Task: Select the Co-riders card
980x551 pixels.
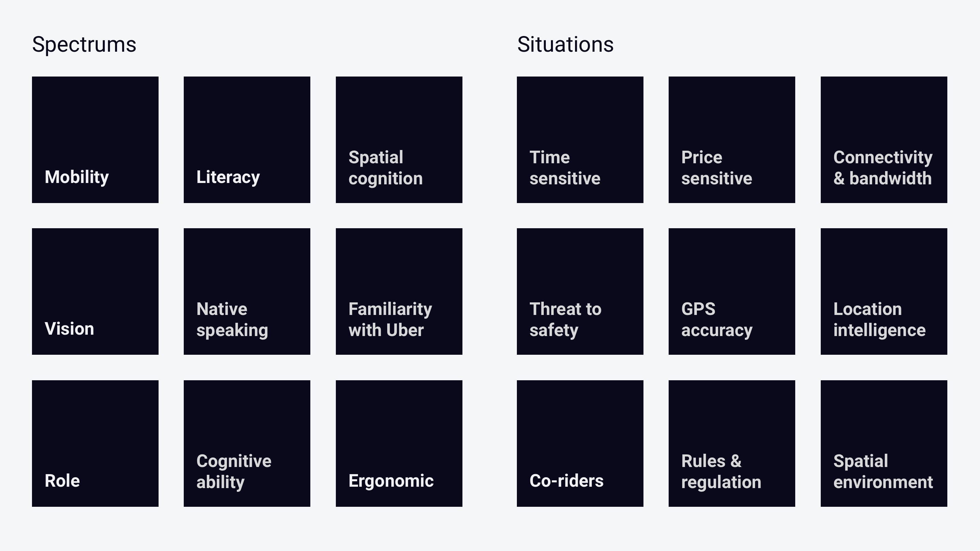Action: pos(580,444)
